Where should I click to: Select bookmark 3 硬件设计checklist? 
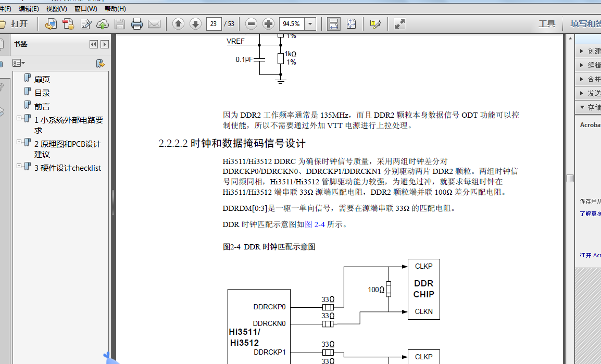[68, 168]
